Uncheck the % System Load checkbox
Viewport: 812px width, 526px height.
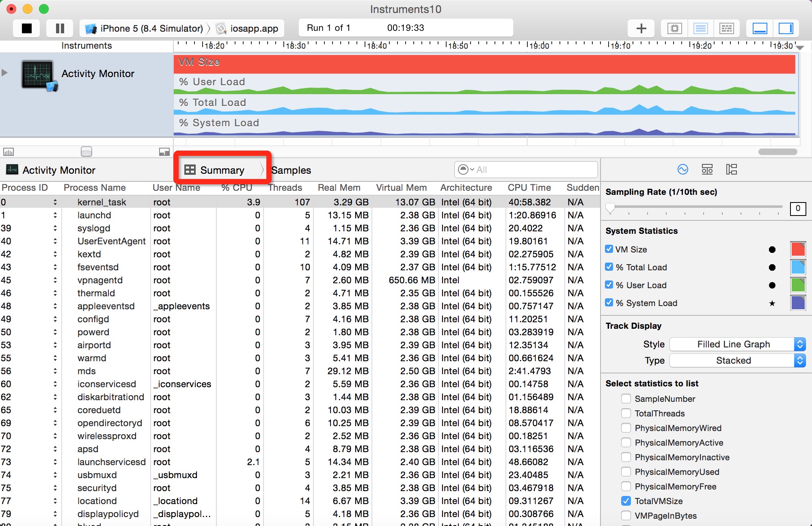pos(609,302)
